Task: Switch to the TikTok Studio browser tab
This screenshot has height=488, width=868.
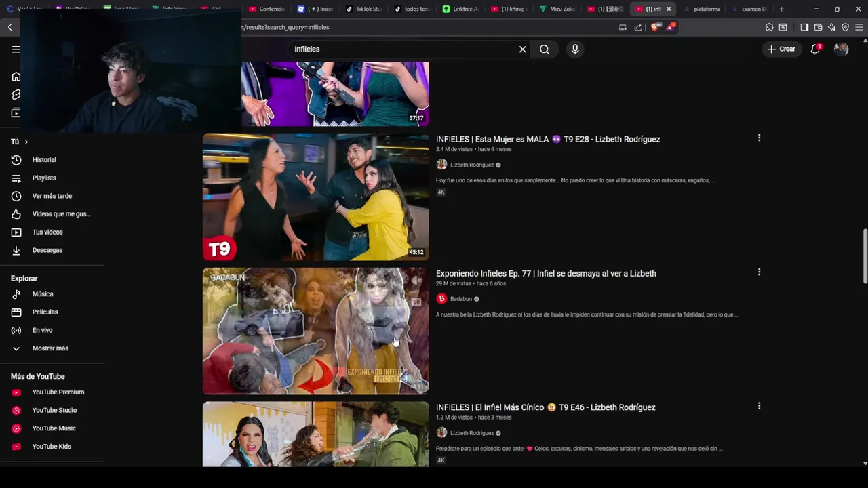Action: (x=363, y=9)
